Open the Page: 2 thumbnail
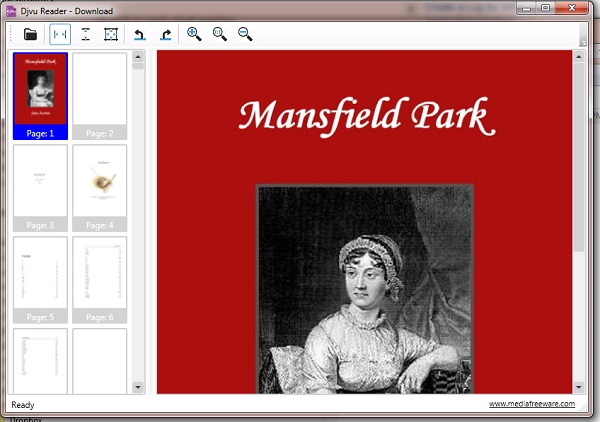Viewport: 600px width, 422px height. pos(100,95)
